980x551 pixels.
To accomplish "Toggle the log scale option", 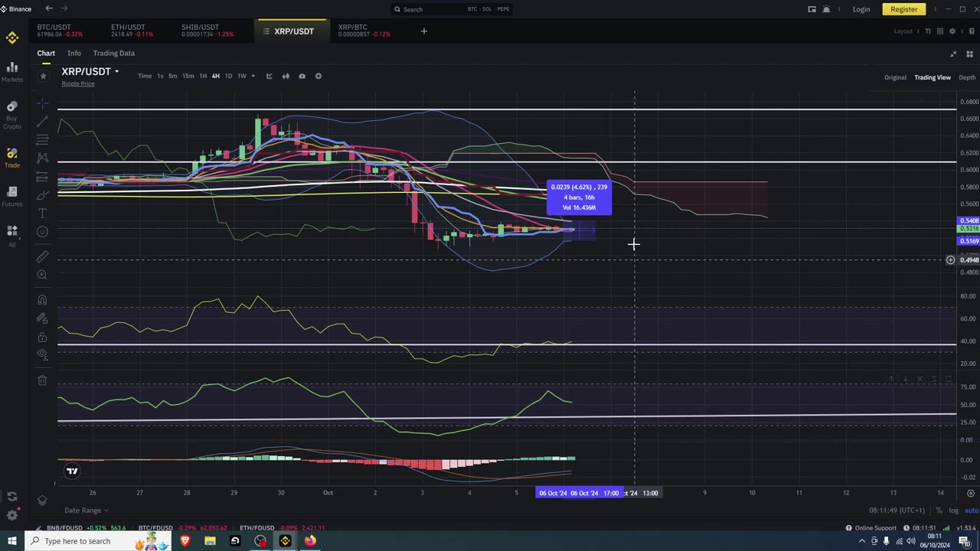I will (953, 510).
